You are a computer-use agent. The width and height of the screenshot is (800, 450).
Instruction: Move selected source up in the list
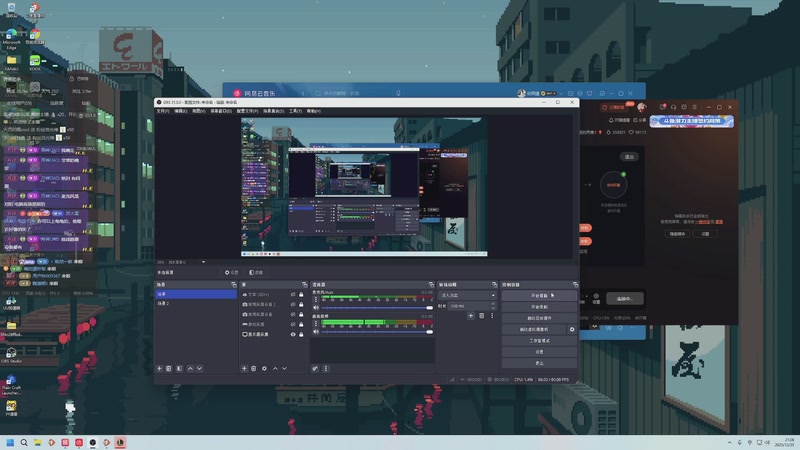click(276, 368)
